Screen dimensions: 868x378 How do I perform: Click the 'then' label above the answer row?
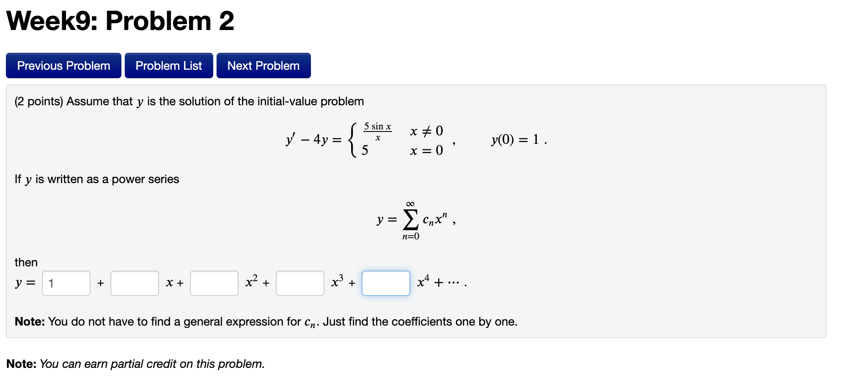tap(25, 262)
